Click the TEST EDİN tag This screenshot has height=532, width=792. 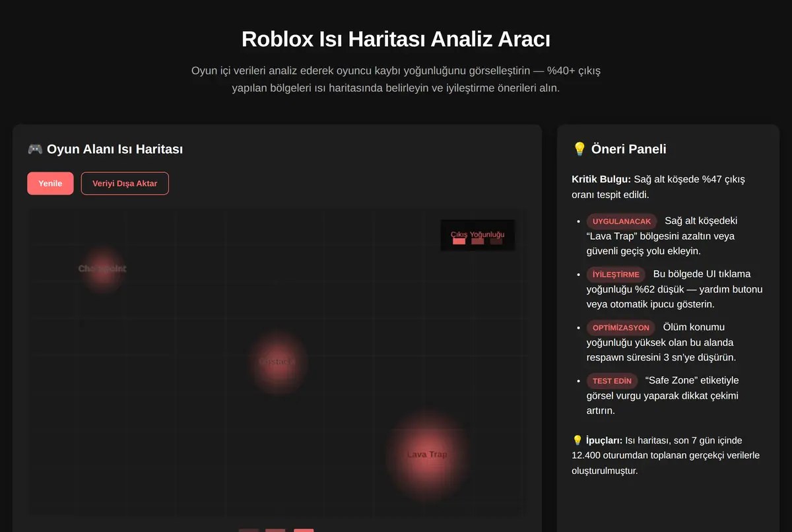pyautogui.click(x=612, y=381)
